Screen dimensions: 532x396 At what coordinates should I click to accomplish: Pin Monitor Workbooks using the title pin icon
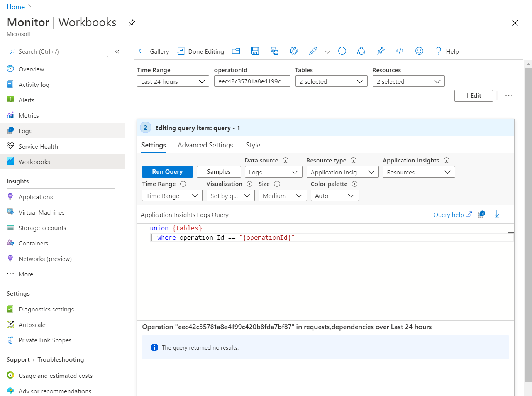coord(132,23)
